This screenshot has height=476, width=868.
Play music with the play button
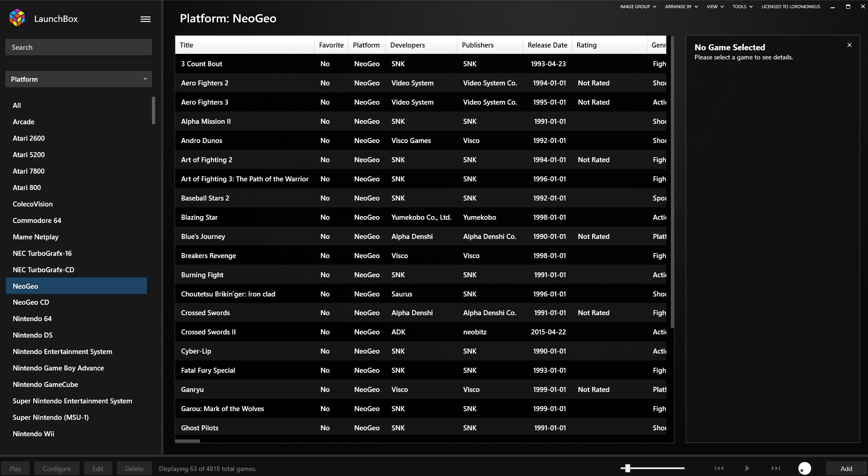coord(747,468)
